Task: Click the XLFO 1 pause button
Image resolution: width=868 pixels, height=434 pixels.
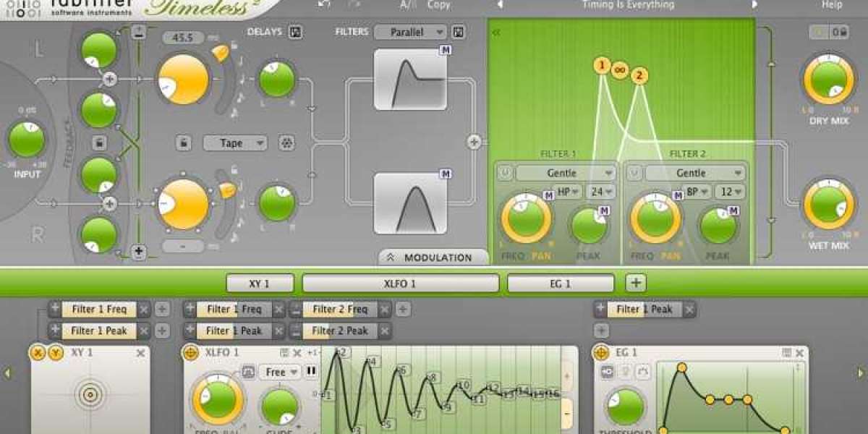Action: click(x=311, y=372)
